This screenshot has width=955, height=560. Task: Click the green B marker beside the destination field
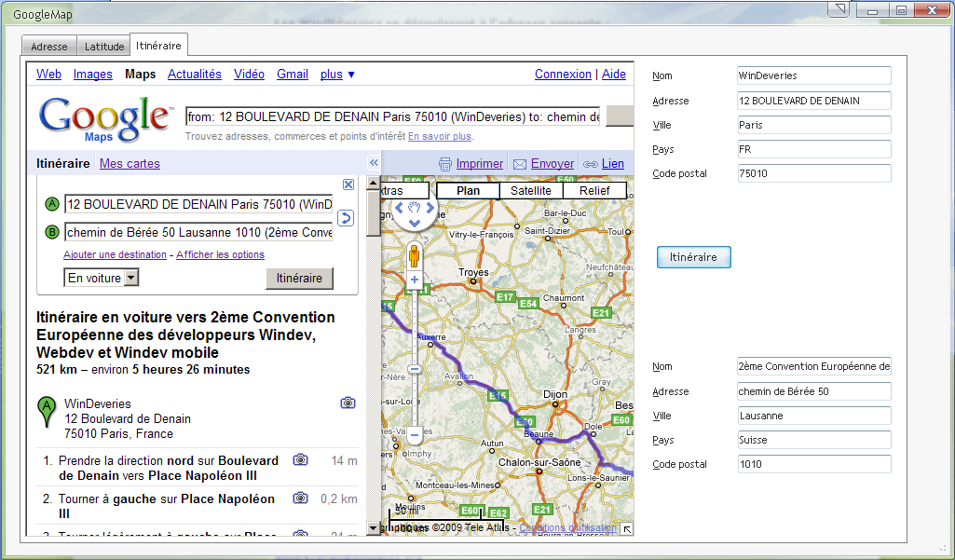click(52, 232)
